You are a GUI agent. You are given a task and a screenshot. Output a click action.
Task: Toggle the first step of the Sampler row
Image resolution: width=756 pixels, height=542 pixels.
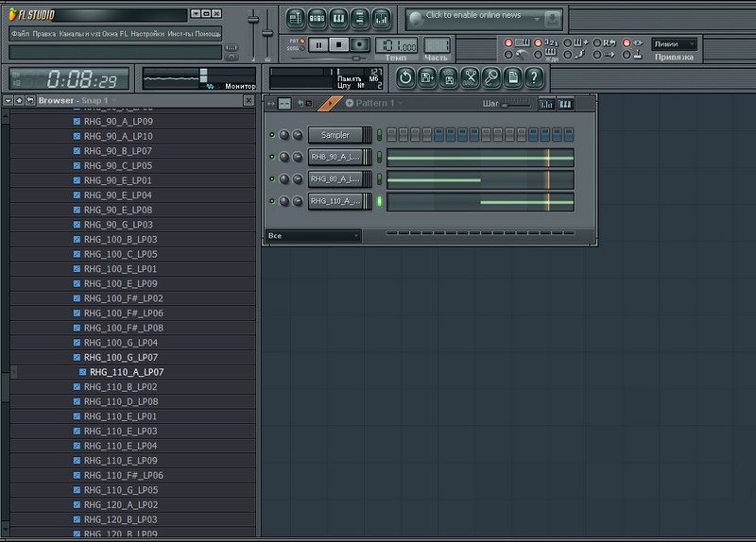[x=391, y=135]
